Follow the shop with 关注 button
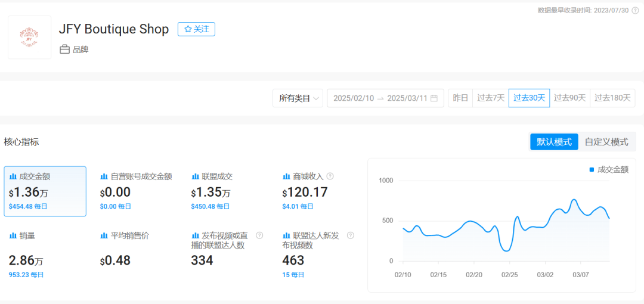 point(196,29)
